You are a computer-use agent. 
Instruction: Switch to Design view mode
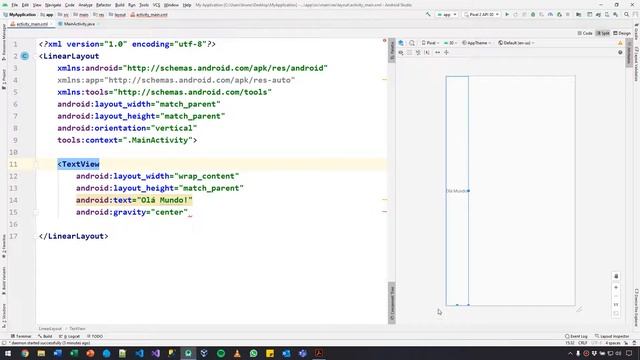[x=622, y=33]
